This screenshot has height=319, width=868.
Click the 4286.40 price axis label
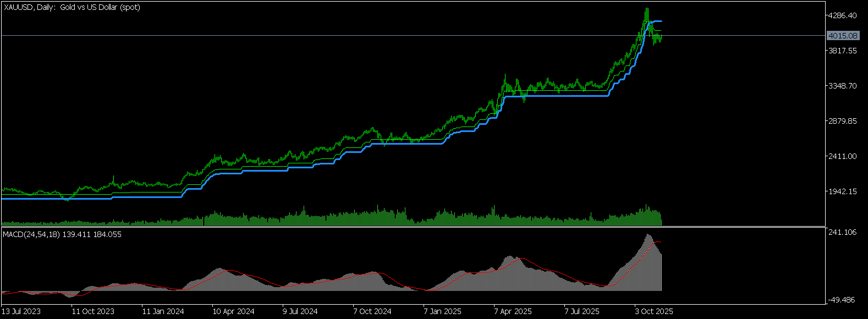pyautogui.click(x=843, y=15)
